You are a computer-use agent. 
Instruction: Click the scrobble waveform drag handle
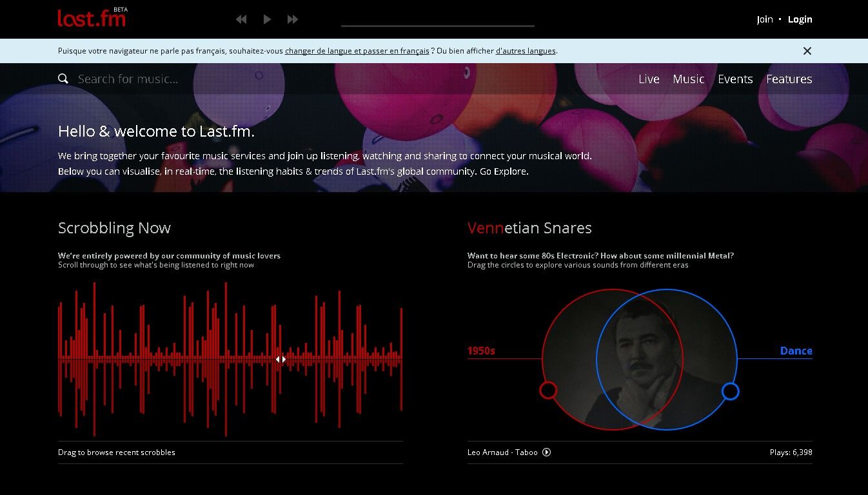click(281, 359)
